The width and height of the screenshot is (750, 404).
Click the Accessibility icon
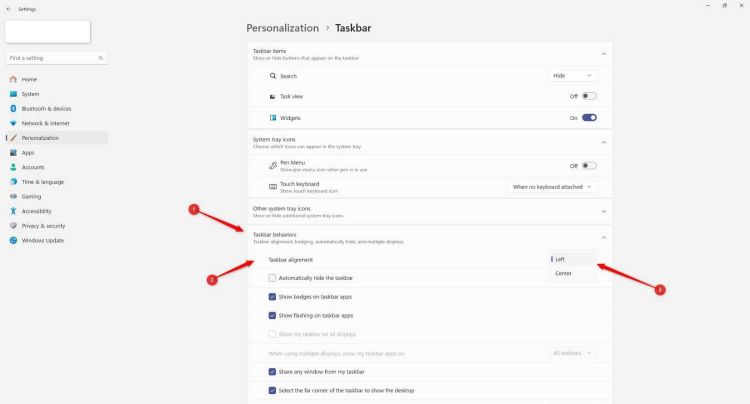point(13,211)
